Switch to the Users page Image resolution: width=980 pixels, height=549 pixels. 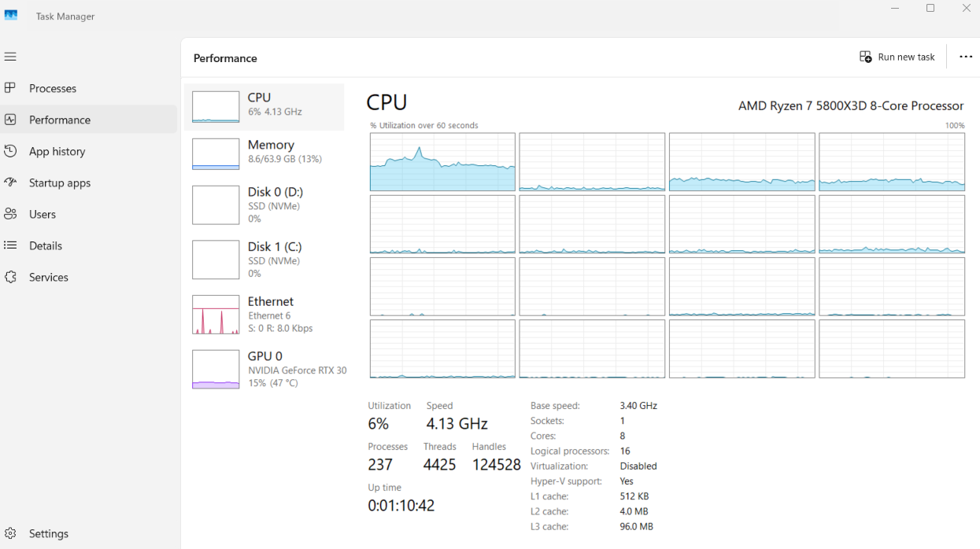coord(43,214)
